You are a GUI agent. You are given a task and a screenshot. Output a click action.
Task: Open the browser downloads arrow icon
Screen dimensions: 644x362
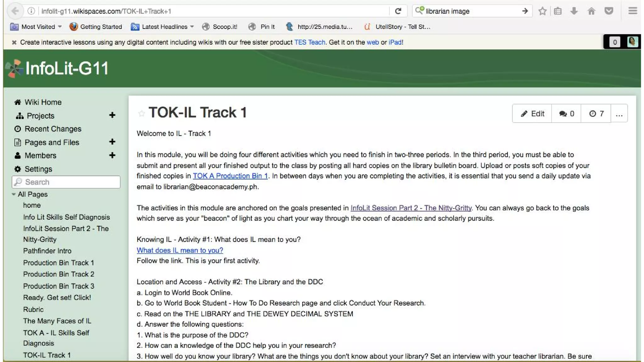click(574, 11)
